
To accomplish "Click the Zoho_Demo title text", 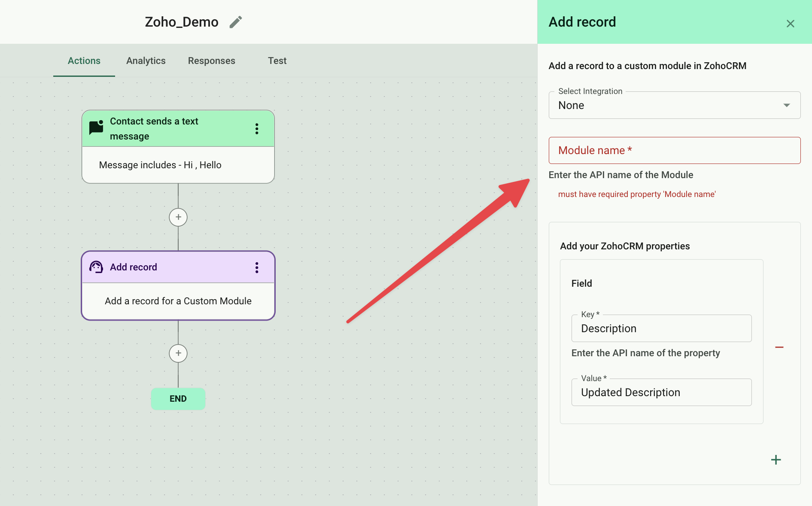I will [182, 22].
